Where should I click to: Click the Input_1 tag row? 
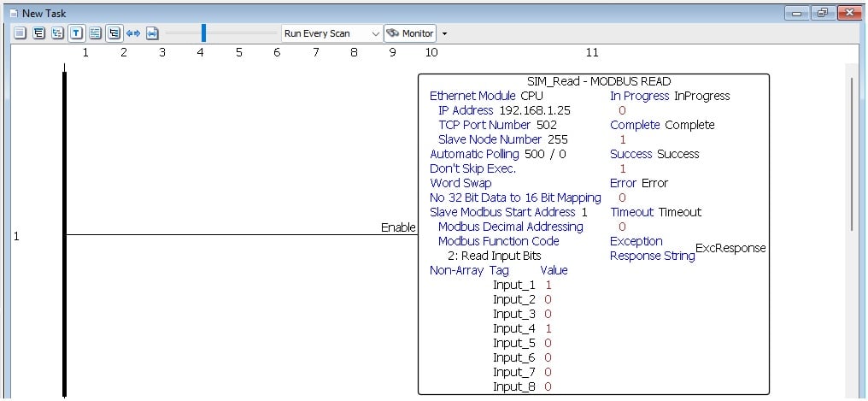tap(522, 286)
